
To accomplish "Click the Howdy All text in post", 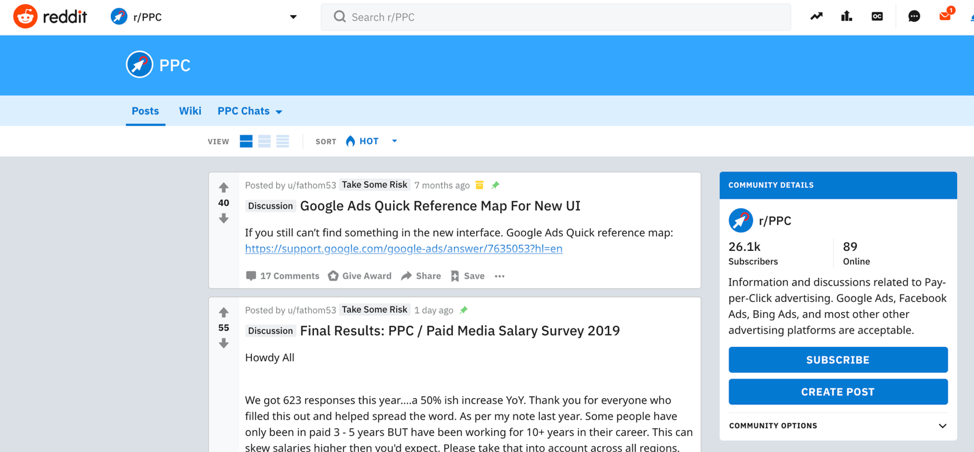I will 270,358.
